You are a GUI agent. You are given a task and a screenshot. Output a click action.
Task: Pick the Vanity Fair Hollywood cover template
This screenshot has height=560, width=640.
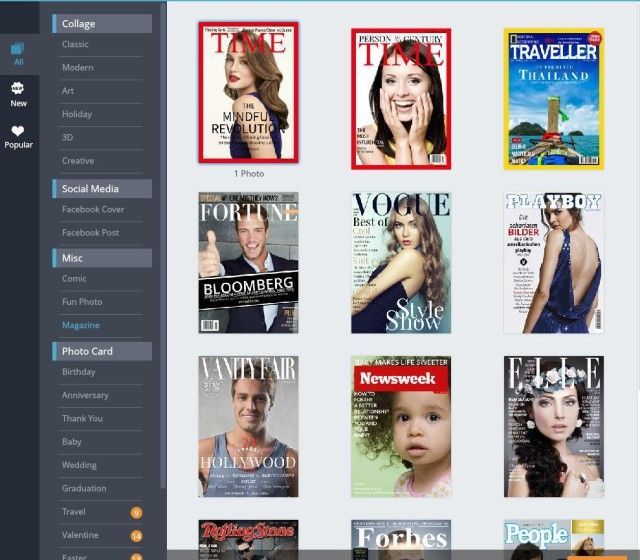click(x=249, y=427)
